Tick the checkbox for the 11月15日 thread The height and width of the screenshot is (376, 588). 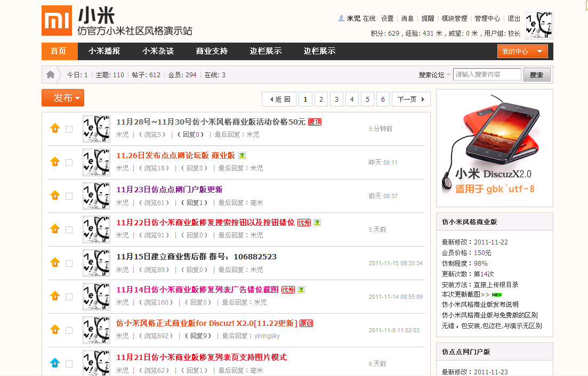pos(69,263)
